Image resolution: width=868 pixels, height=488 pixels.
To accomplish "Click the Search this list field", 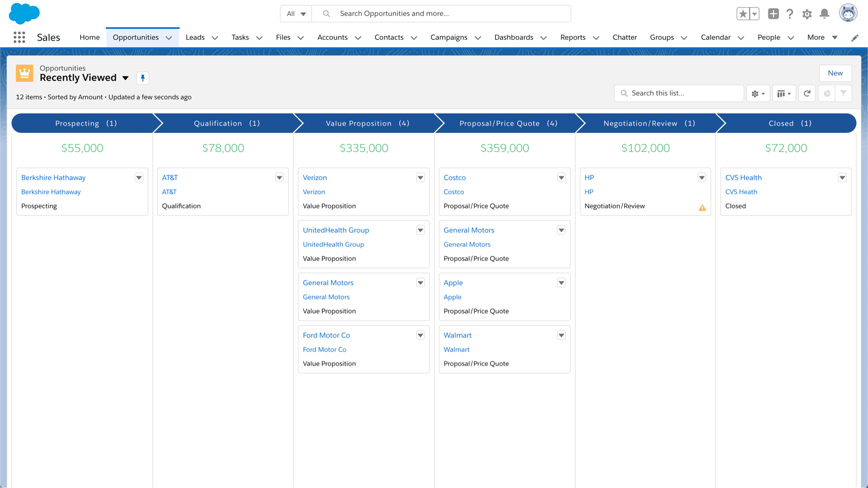I will click(x=679, y=93).
